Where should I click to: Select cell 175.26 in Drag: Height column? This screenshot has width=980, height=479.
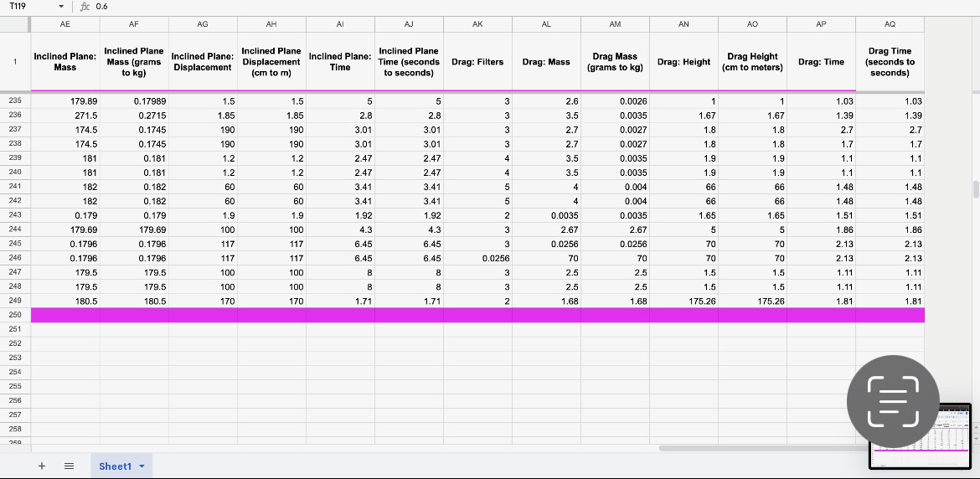point(683,301)
